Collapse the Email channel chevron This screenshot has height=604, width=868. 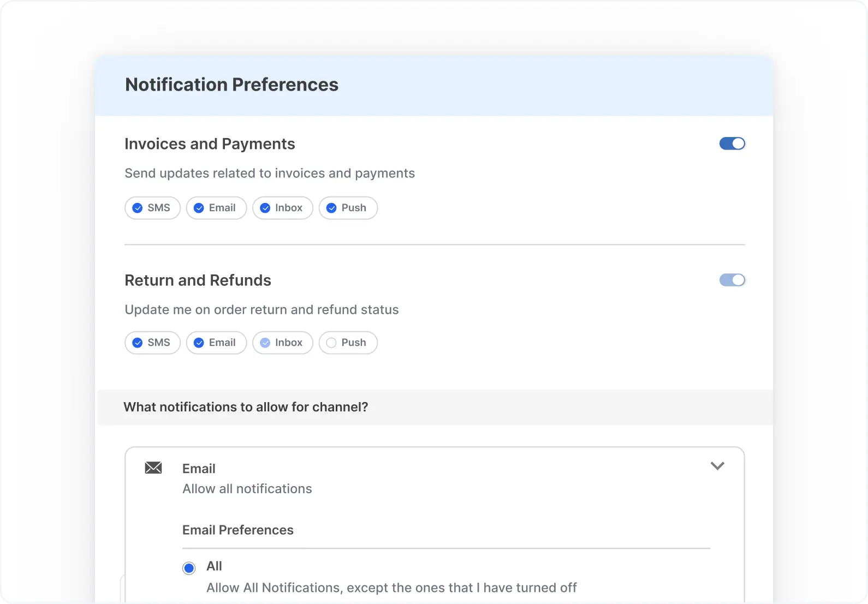coord(717,466)
